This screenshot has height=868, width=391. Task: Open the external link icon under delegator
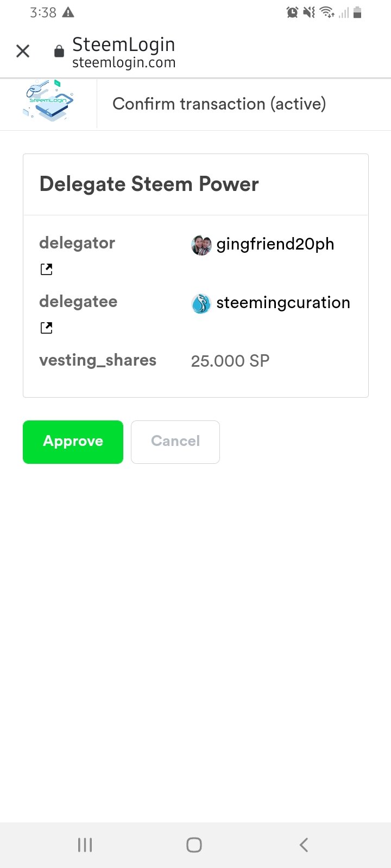pos(47,269)
